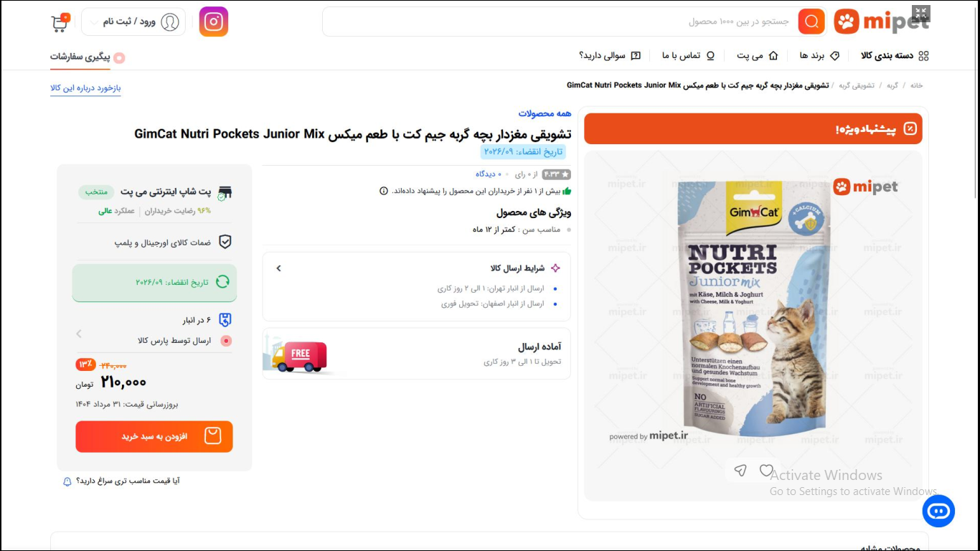Click افزودن به سبد خرید button
Image resolution: width=980 pixels, height=551 pixels.
pos(154,436)
